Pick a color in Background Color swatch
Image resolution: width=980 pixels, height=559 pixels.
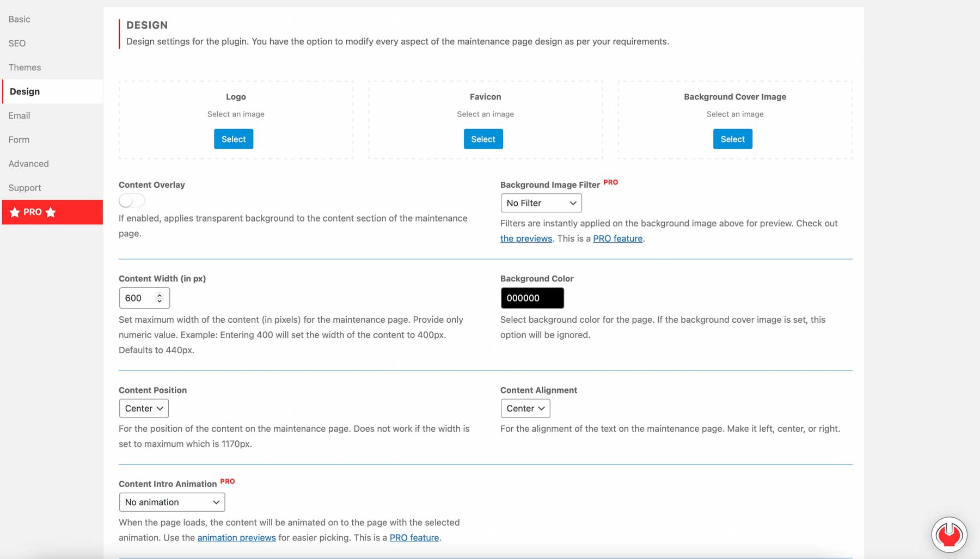(532, 298)
